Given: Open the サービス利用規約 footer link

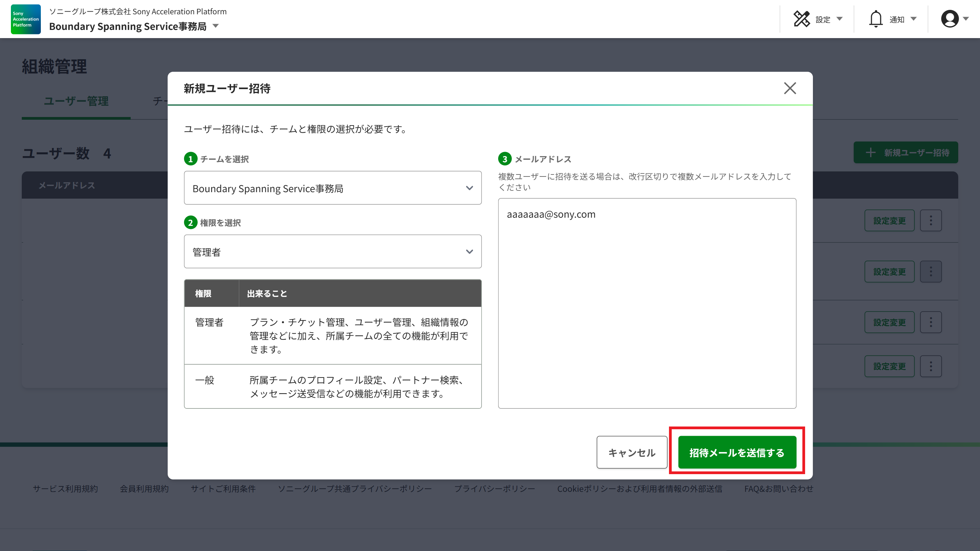Looking at the screenshot, I should point(65,489).
